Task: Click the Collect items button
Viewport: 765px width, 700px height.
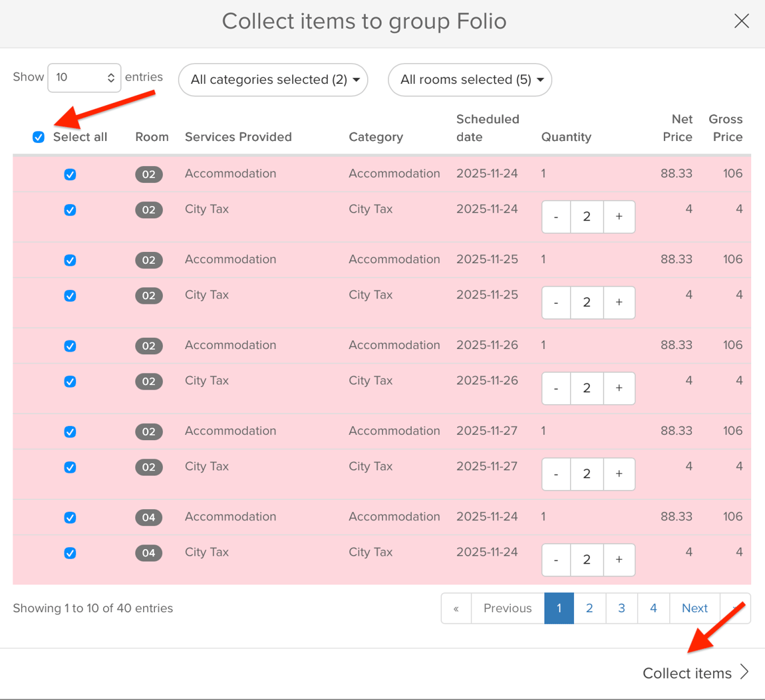Action: point(695,673)
